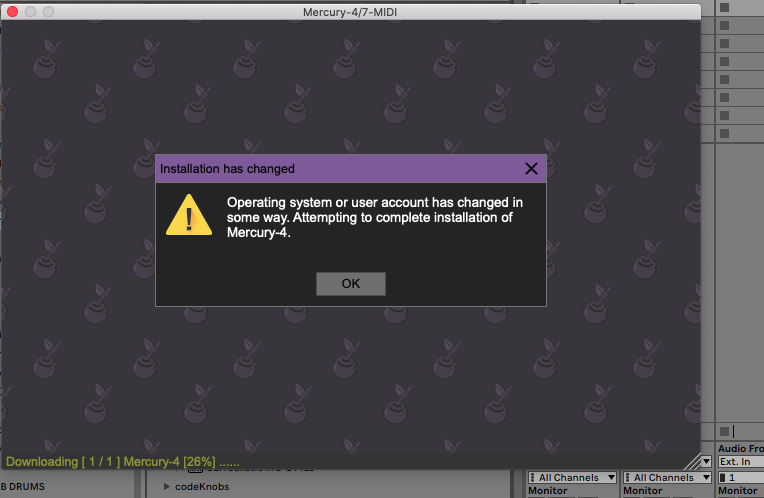Click the yellow warning triangle icon
The width and height of the screenshot is (764, 498).
[189, 215]
